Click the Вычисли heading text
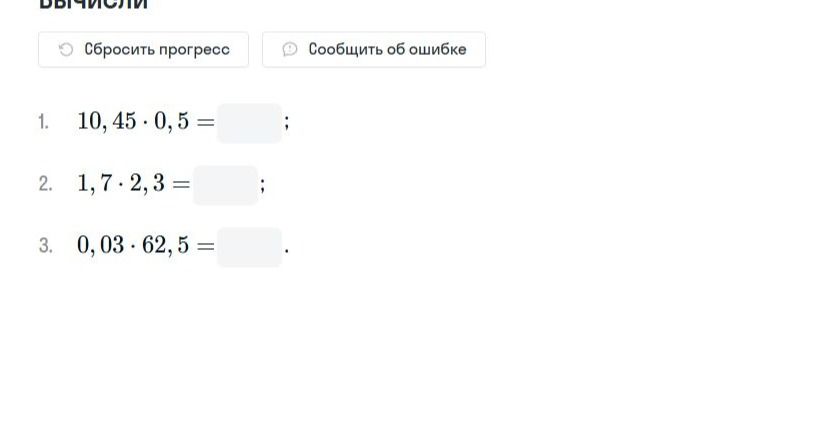The image size is (840, 447). click(94, 4)
